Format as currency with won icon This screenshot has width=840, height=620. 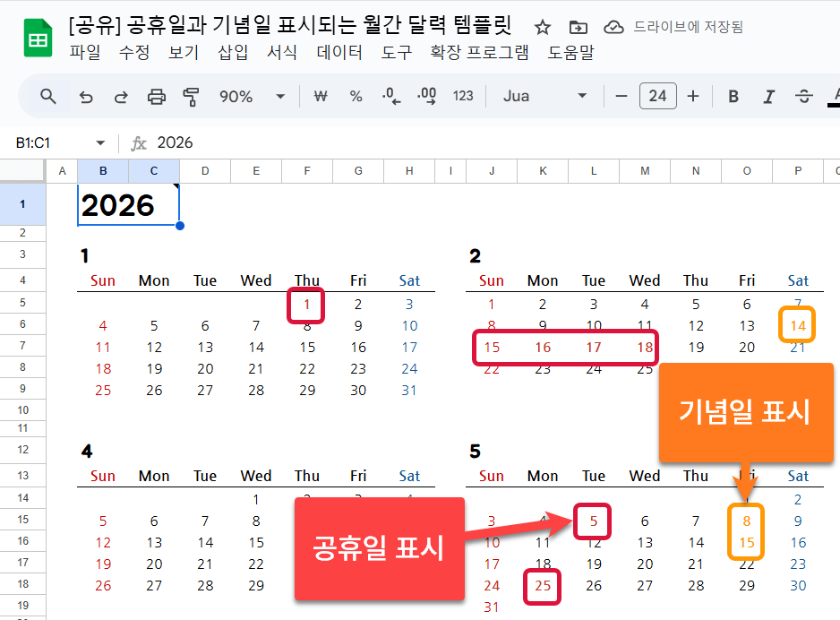click(320, 96)
